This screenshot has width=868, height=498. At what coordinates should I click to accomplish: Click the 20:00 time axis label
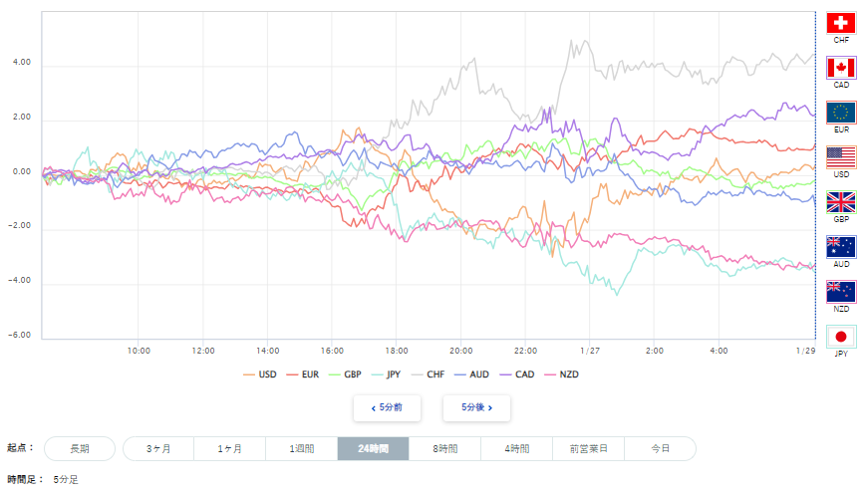pyautogui.click(x=461, y=351)
